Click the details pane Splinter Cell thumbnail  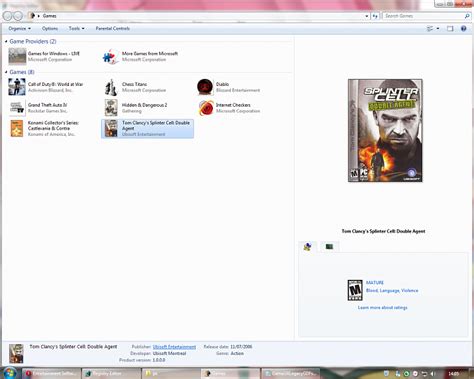16,354
